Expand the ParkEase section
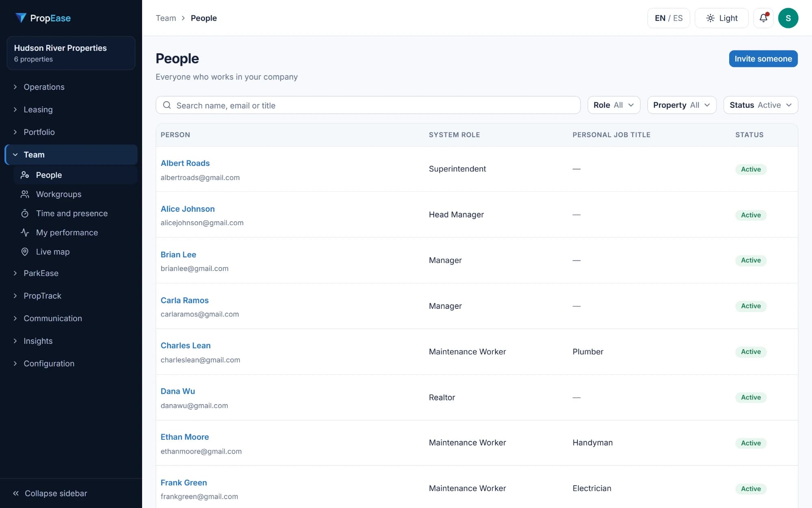The width and height of the screenshot is (812, 508). click(71, 273)
